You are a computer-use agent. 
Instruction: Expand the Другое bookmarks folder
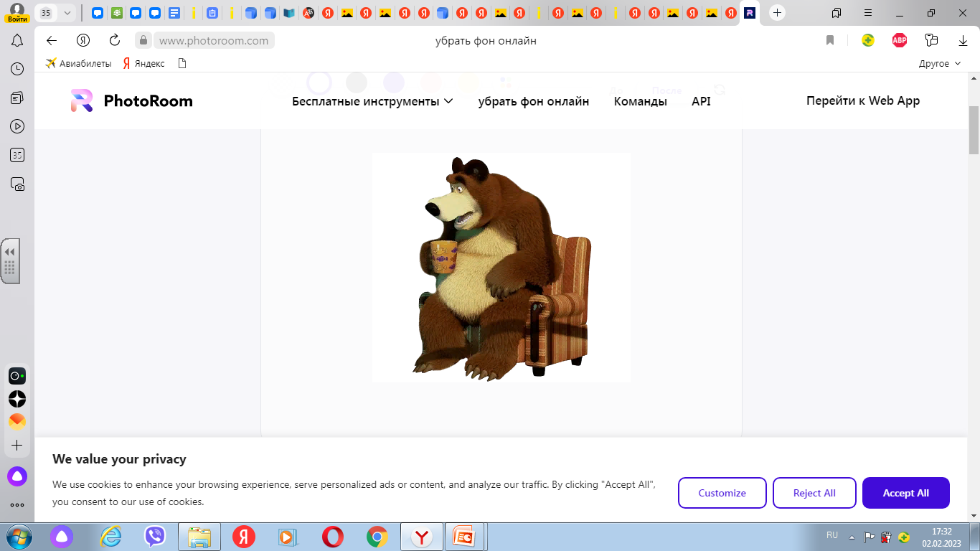pyautogui.click(x=940, y=63)
